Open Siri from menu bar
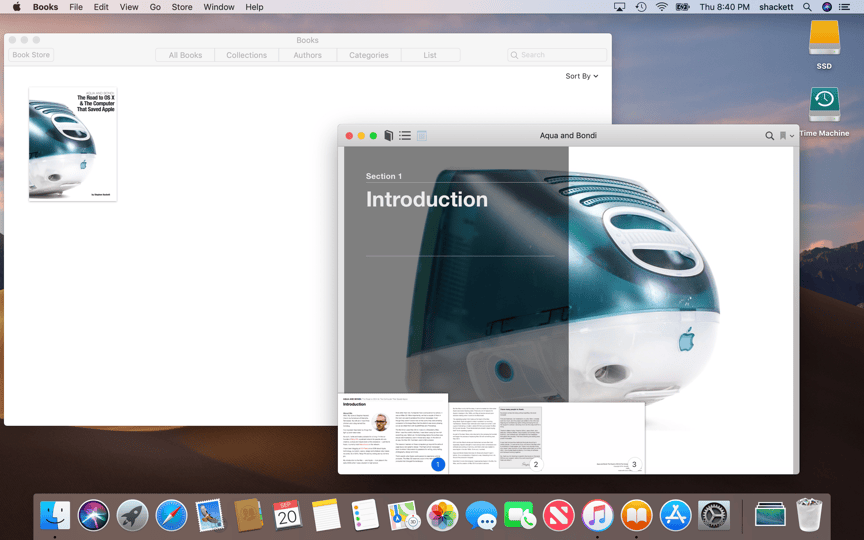The image size is (864, 540). point(827,7)
